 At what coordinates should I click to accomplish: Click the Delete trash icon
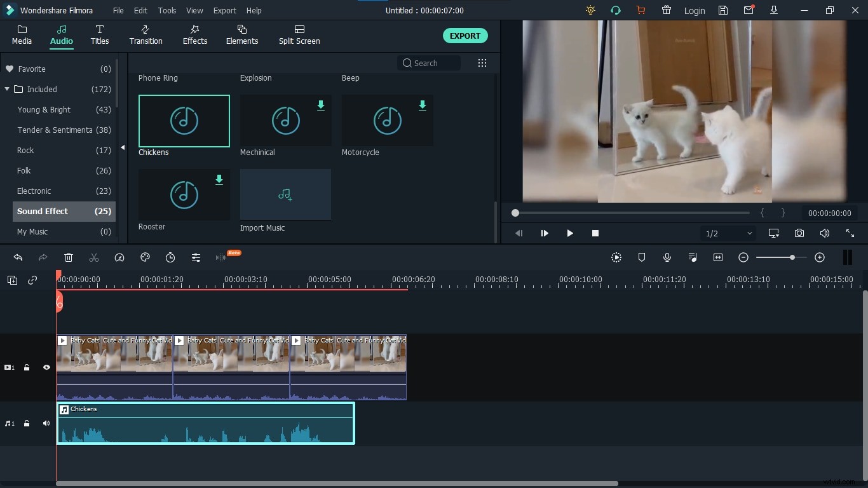tap(69, 257)
